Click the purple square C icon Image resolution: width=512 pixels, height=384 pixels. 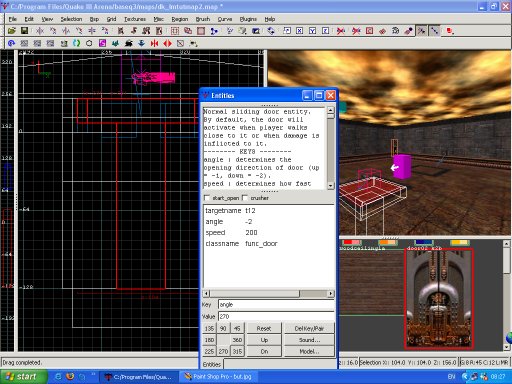point(103,43)
